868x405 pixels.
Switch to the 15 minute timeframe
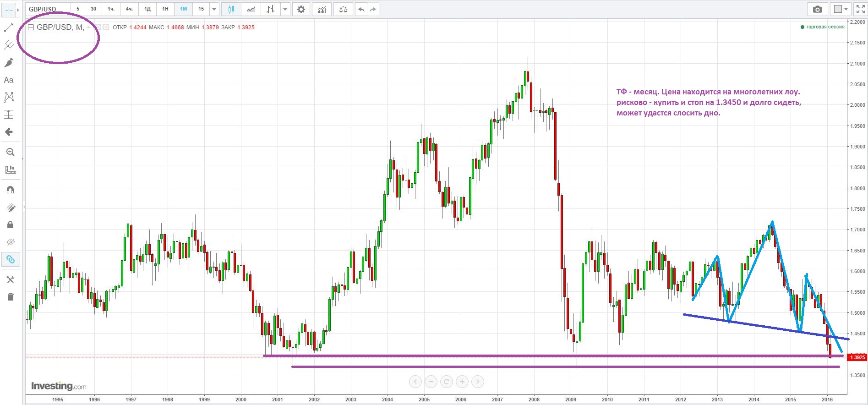(201, 9)
